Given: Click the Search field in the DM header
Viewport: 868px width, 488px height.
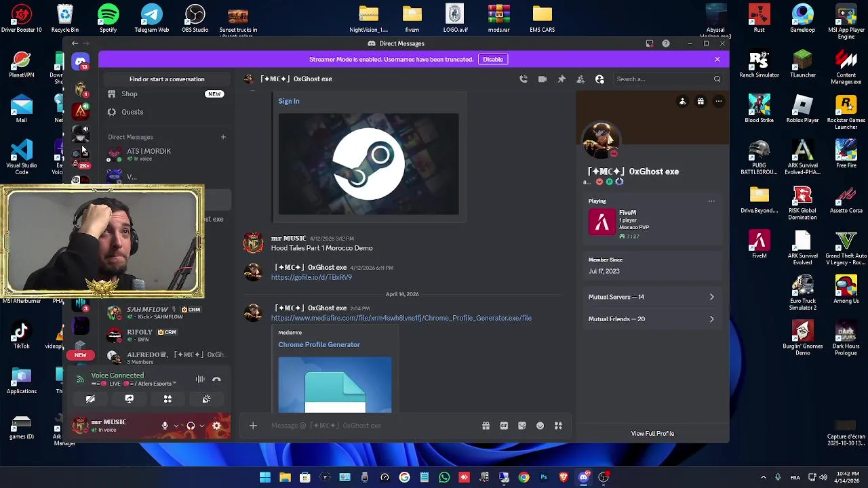Looking at the screenshot, I should click(668, 79).
